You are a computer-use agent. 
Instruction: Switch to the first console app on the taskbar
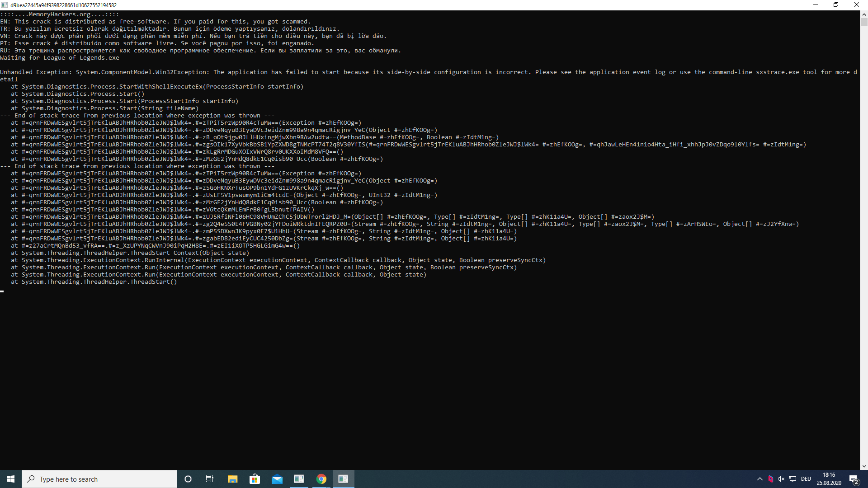299,479
